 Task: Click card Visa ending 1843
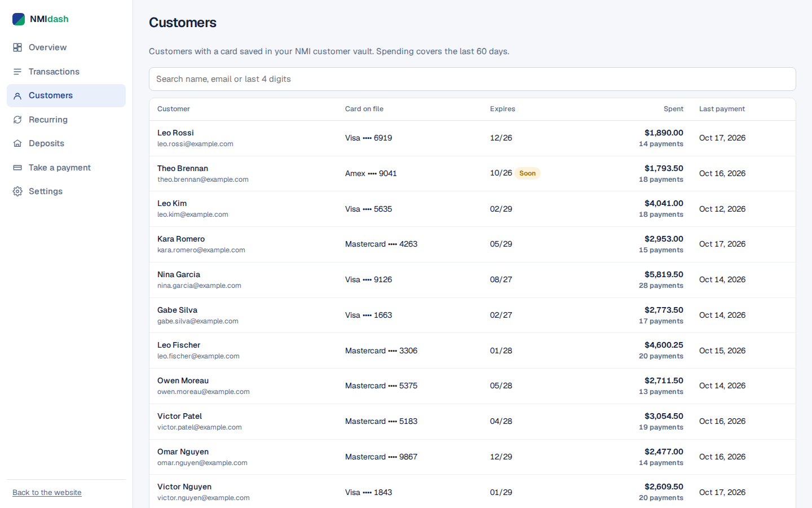tap(368, 492)
